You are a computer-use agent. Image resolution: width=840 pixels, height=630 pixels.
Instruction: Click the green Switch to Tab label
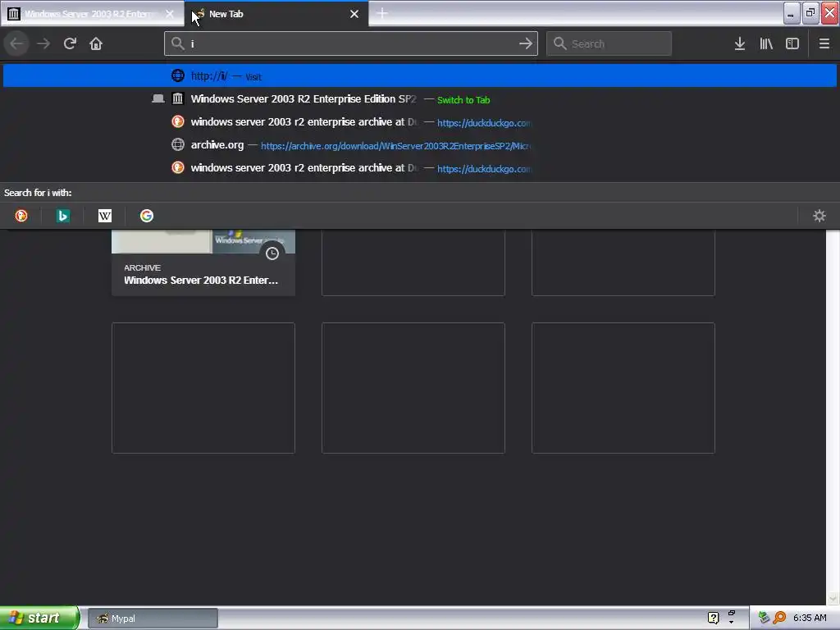click(x=463, y=99)
